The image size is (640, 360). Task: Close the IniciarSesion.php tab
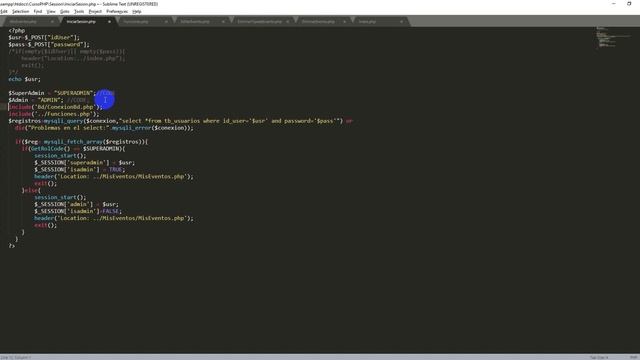pos(109,21)
